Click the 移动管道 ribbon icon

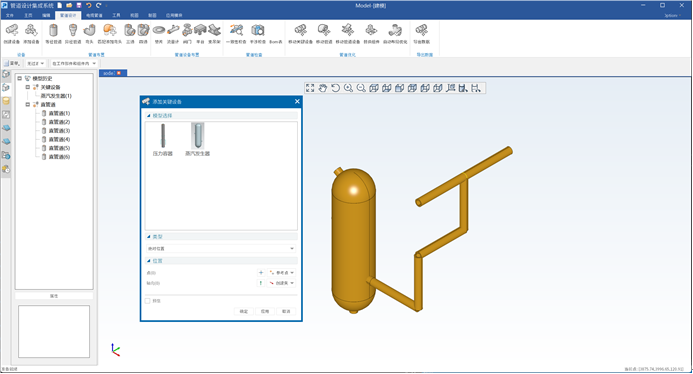click(x=324, y=34)
